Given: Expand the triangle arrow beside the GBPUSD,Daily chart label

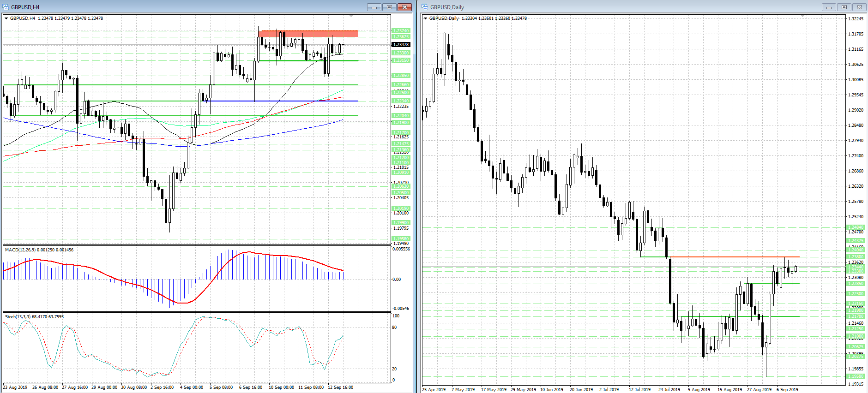Looking at the screenshot, I should pos(425,18).
